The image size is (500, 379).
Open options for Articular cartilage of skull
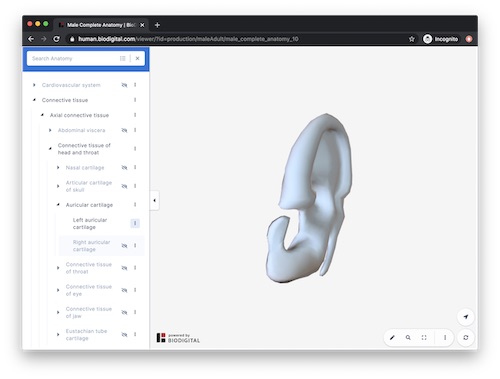[135, 186]
